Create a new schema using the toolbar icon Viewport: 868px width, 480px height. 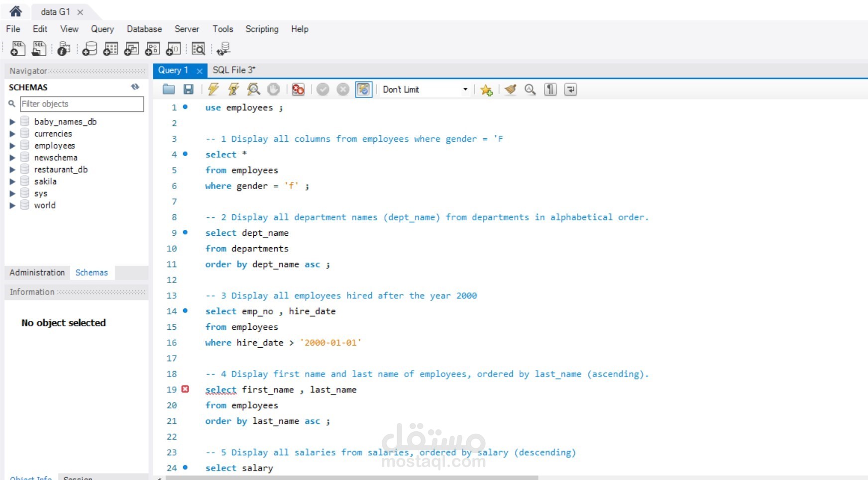(x=89, y=49)
